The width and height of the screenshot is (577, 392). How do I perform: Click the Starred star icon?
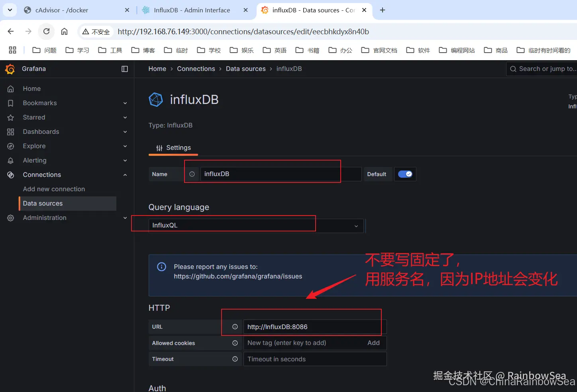click(x=11, y=118)
